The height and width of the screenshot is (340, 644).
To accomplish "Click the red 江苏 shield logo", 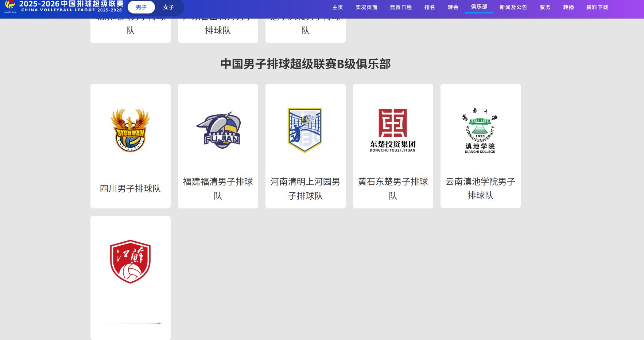I will [130, 261].
